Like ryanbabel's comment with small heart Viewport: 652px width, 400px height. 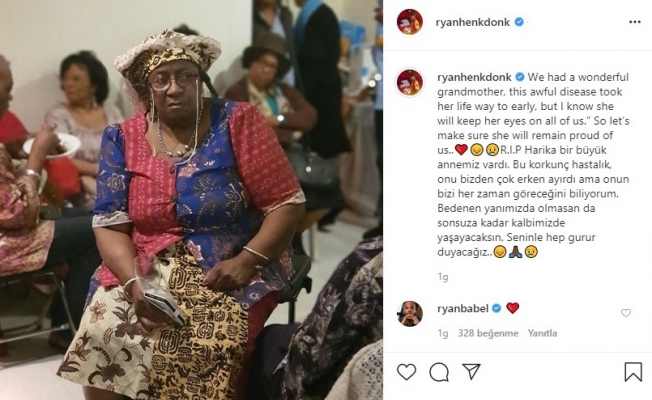click(626, 313)
